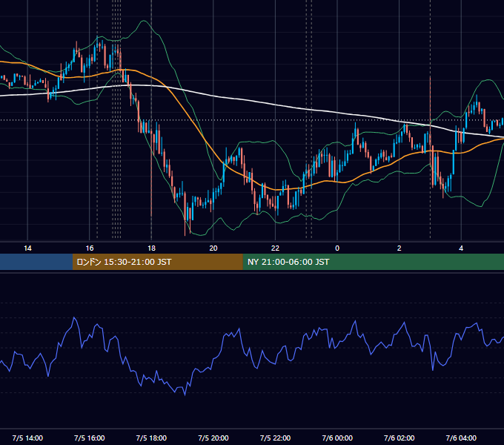Click the 7/5 18:00 time label
The width and height of the screenshot is (504, 445).
pyautogui.click(x=151, y=438)
